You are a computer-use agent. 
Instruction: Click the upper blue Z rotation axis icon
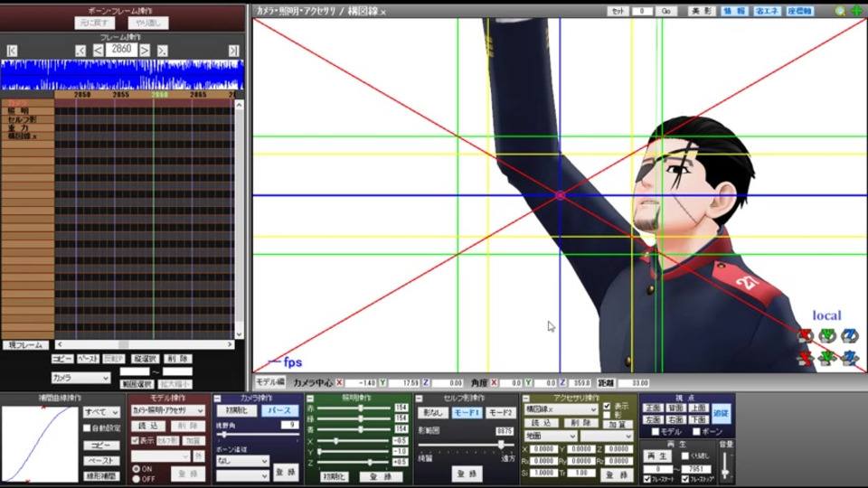[x=850, y=335]
